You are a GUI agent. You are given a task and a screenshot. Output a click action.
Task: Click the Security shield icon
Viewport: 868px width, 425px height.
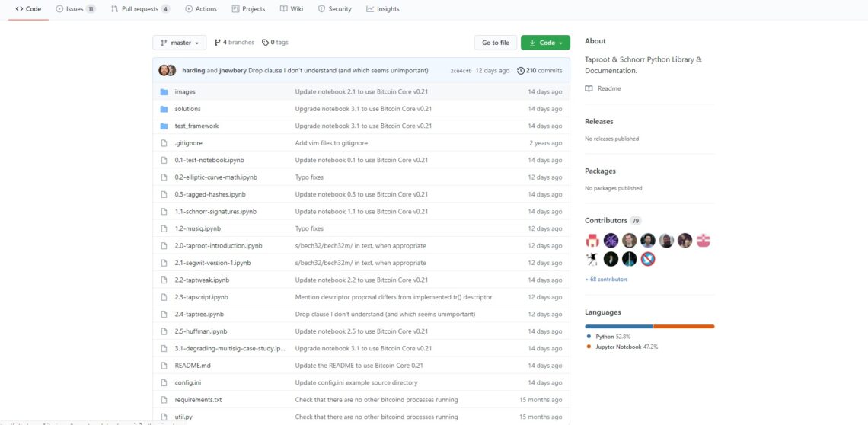pos(321,9)
